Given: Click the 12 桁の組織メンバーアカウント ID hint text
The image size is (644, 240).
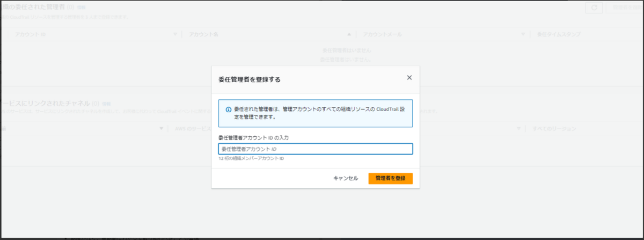Looking at the screenshot, I should [x=251, y=158].
